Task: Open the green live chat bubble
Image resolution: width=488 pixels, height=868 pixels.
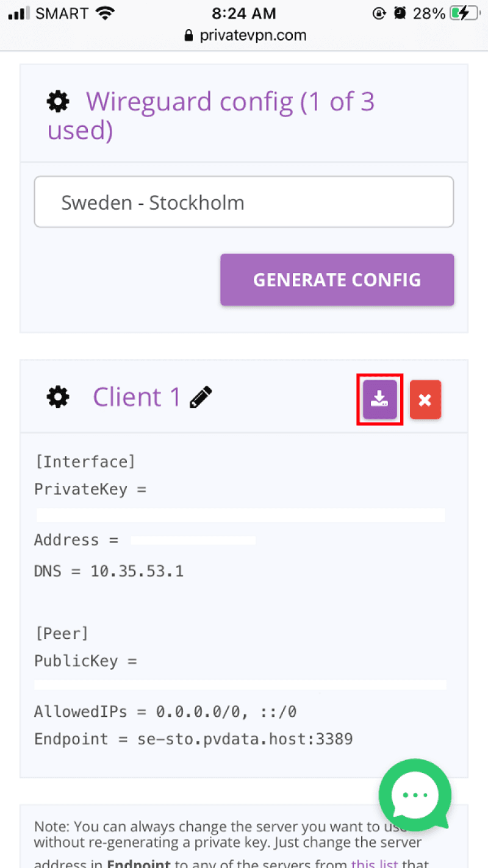Action: pos(415,795)
